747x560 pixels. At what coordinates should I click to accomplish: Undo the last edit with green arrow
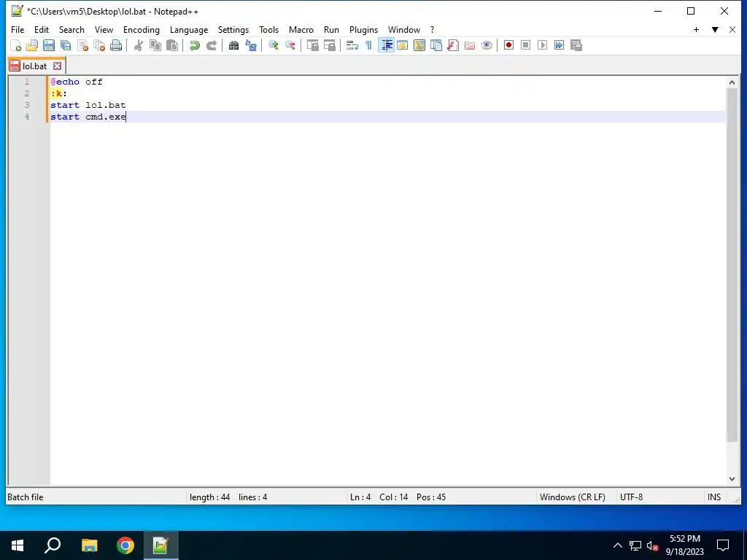coord(194,45)
